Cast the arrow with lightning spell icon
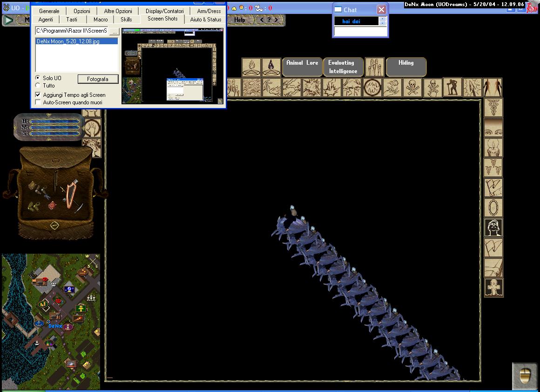This screenshot has width=540, height=392. pos(472,88)
